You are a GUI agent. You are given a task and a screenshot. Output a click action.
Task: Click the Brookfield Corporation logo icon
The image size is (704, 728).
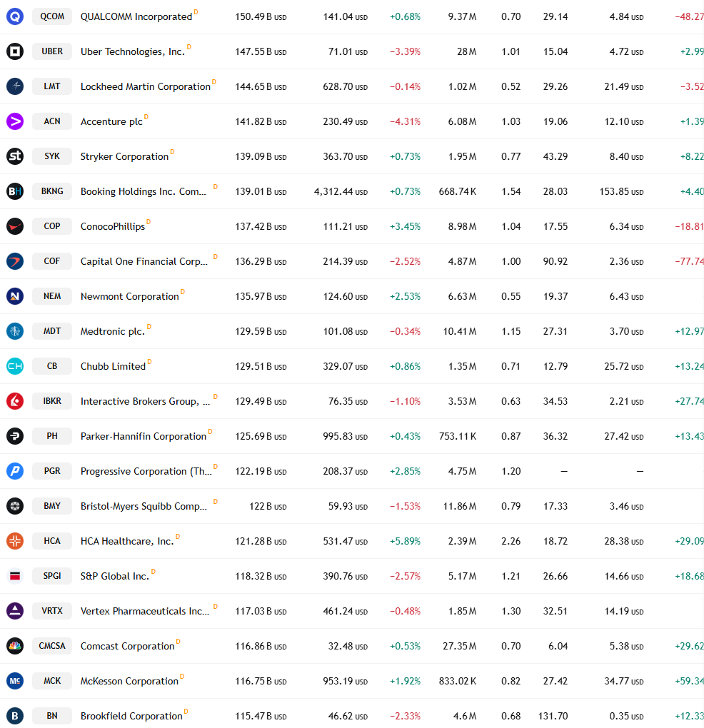click(15, 716)
